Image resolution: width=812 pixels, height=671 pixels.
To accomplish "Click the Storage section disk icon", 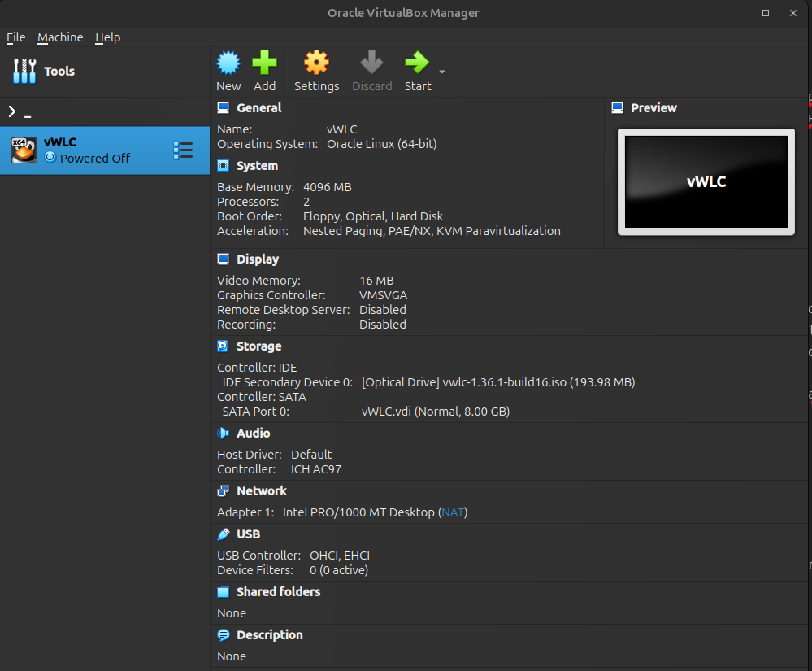I will [x=224, y=346].
